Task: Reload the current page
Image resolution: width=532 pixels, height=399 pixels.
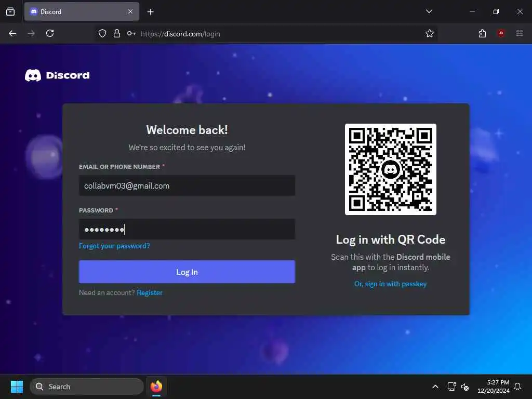Action: click(x=50, y=33)
